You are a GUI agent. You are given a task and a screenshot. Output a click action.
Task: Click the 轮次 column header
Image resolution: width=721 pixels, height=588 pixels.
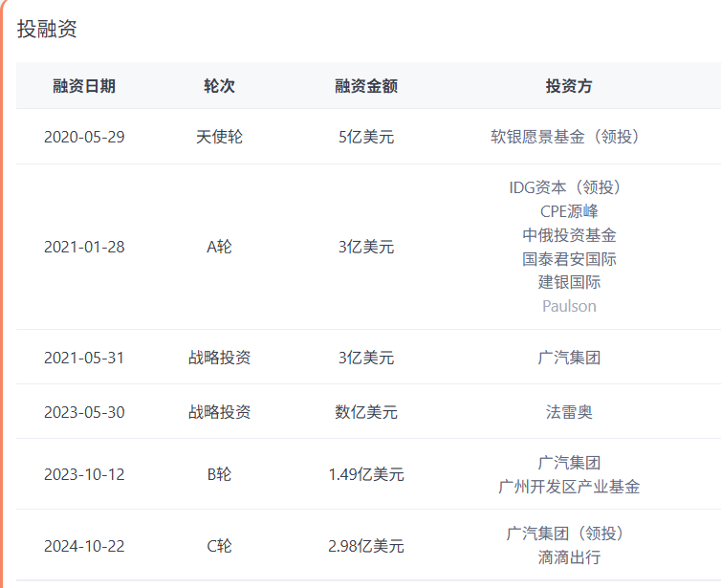coord(219,86)
